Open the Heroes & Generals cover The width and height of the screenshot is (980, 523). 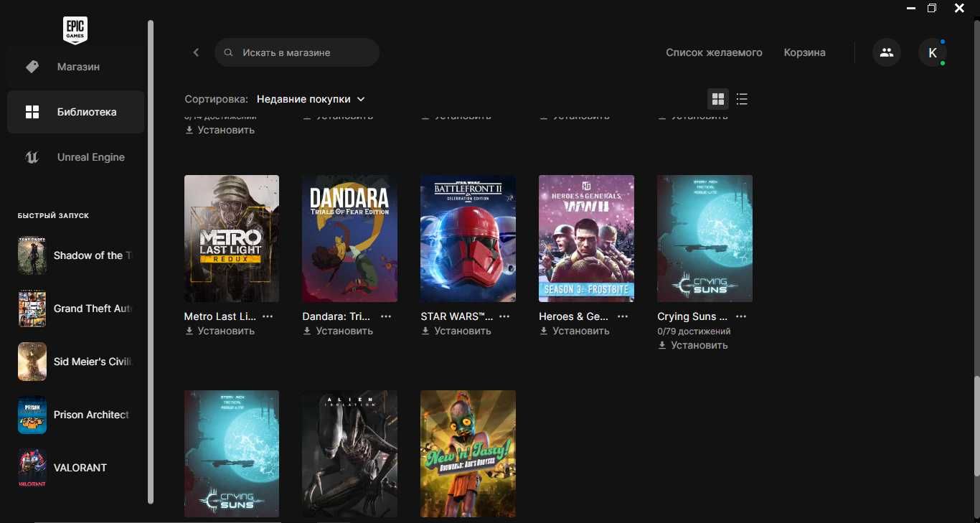point(586,238)
